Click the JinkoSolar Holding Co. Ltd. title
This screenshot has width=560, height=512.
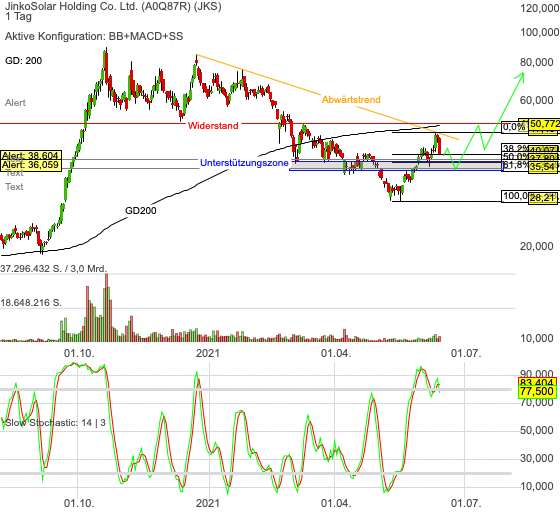click(113, 6)
